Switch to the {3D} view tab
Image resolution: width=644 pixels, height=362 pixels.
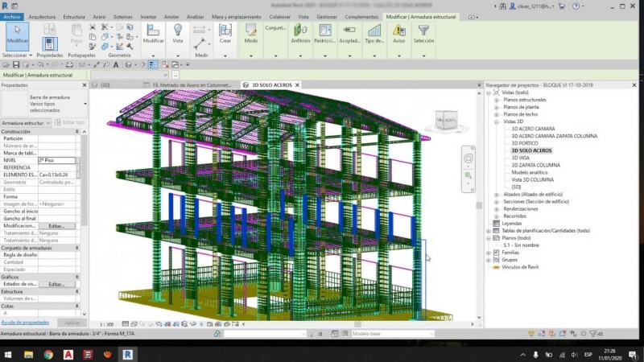pyautogui.click(x=105, y=85)
